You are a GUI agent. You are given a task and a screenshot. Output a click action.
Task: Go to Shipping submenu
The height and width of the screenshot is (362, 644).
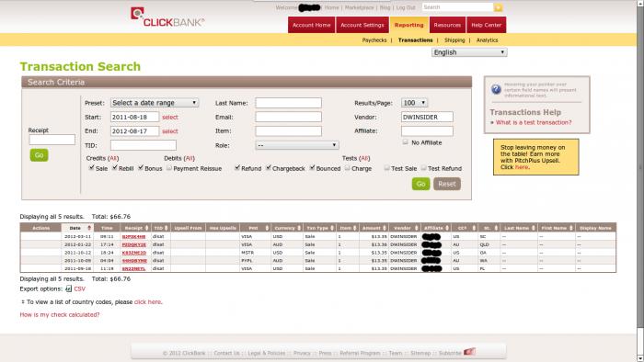tap(454, 40)
